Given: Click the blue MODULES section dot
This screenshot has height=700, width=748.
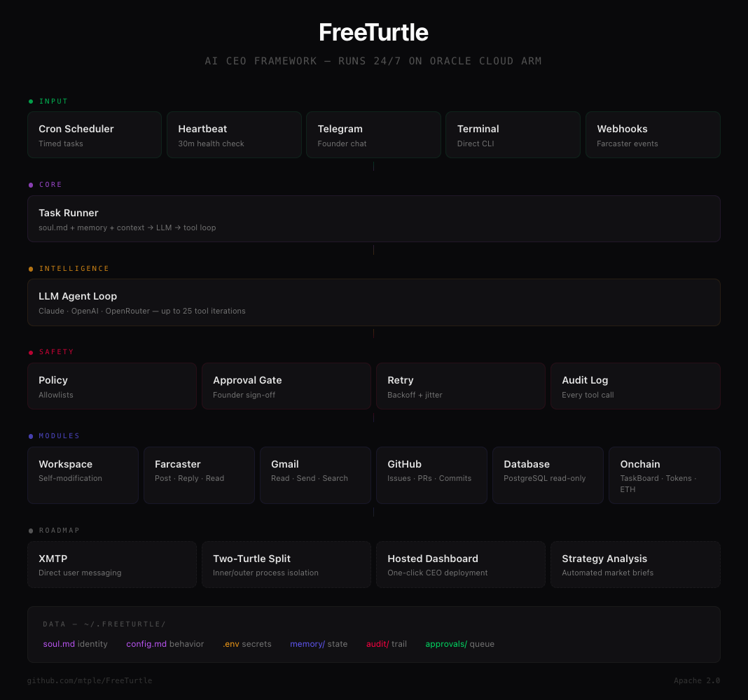Looking at the screenshot, I should tap(31, 436).
